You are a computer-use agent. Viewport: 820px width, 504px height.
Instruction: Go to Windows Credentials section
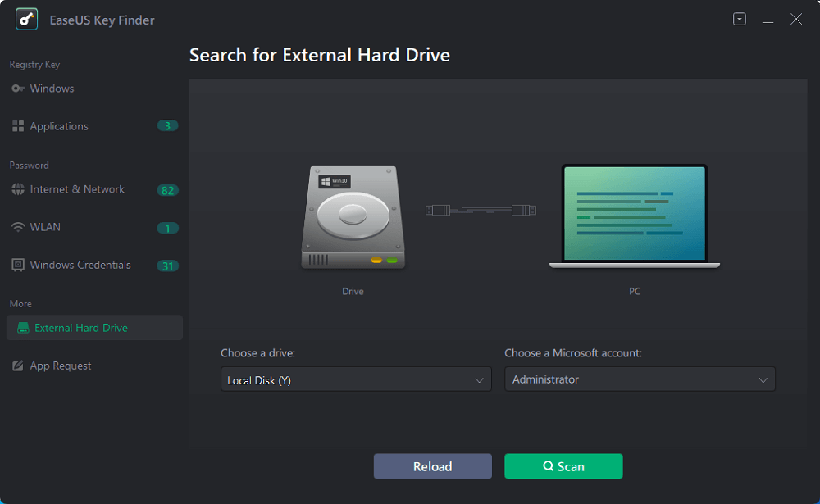[x=80, y=265]
